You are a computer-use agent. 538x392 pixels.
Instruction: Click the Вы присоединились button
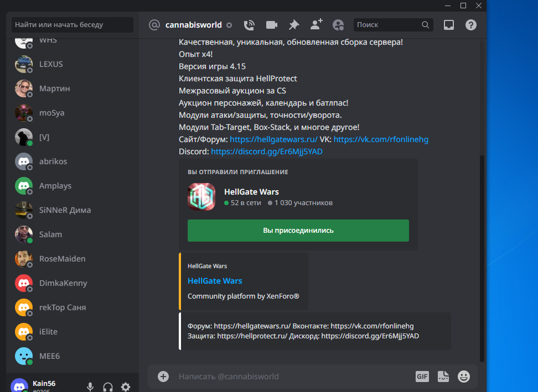coord(298,231)
